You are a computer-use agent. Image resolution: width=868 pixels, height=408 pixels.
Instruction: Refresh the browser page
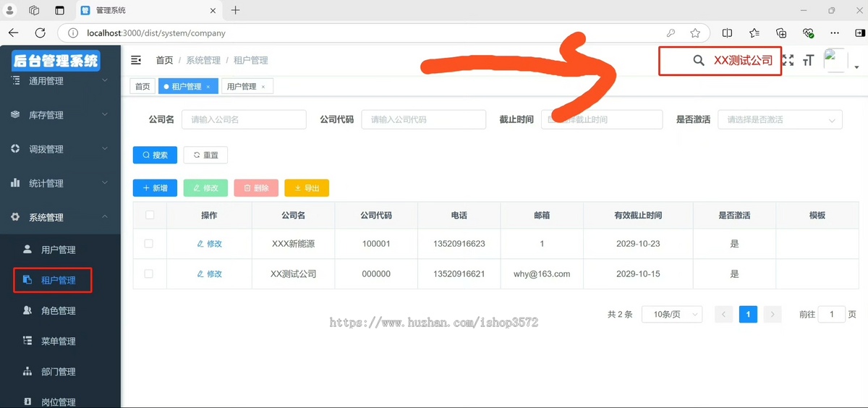click(41, 33)
